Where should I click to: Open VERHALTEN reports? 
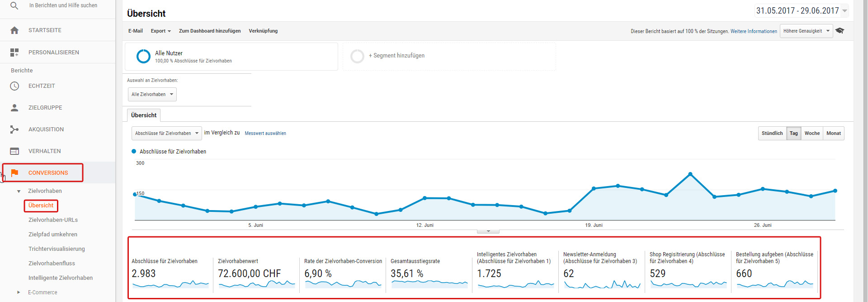[x=45, y=151]
